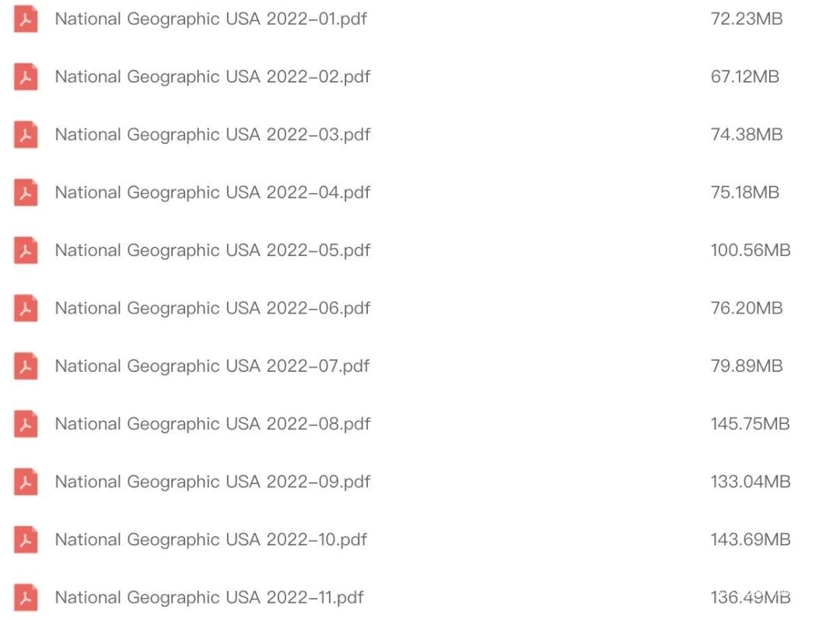Click the PDF icon for 2022-01 issue
The height and width of the screenshot is (620, 840).
coord(26,19)
